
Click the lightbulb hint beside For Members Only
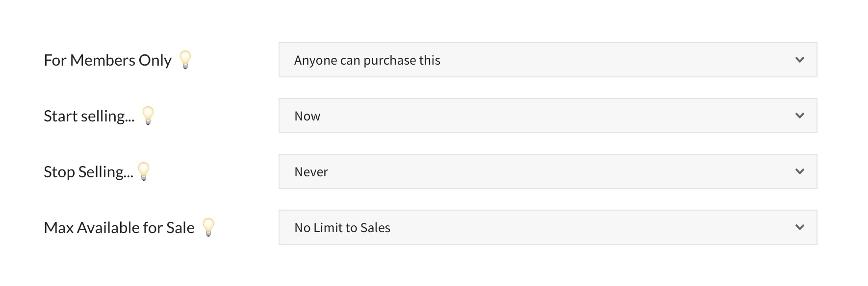click(x=185, y=60)
